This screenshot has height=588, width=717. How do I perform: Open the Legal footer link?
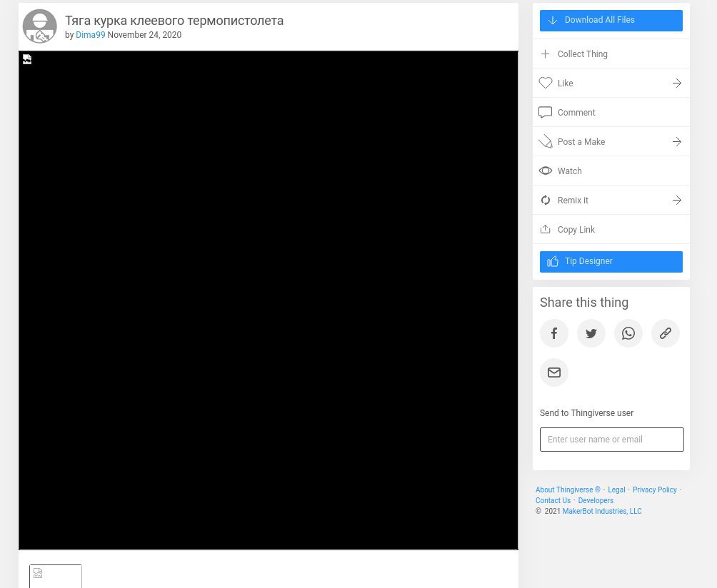tap(616, 490)
